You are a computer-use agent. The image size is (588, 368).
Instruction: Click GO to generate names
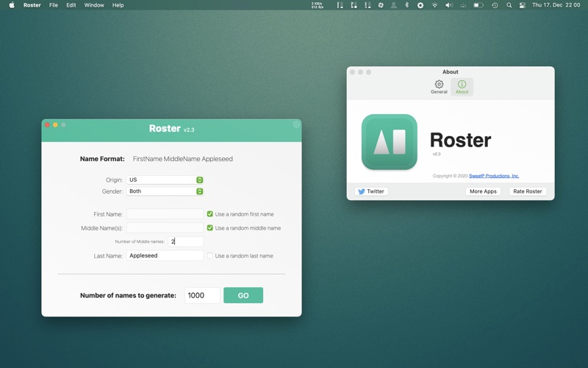(243, 296)
